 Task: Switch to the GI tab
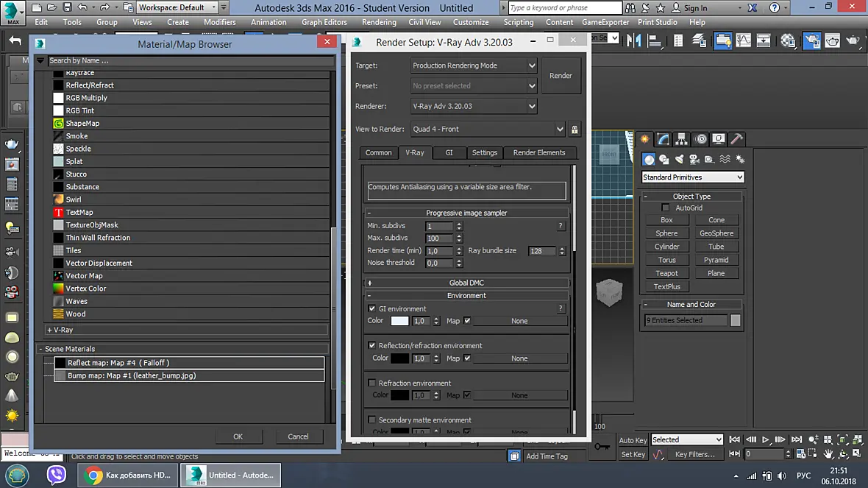(x=449, y=152)
